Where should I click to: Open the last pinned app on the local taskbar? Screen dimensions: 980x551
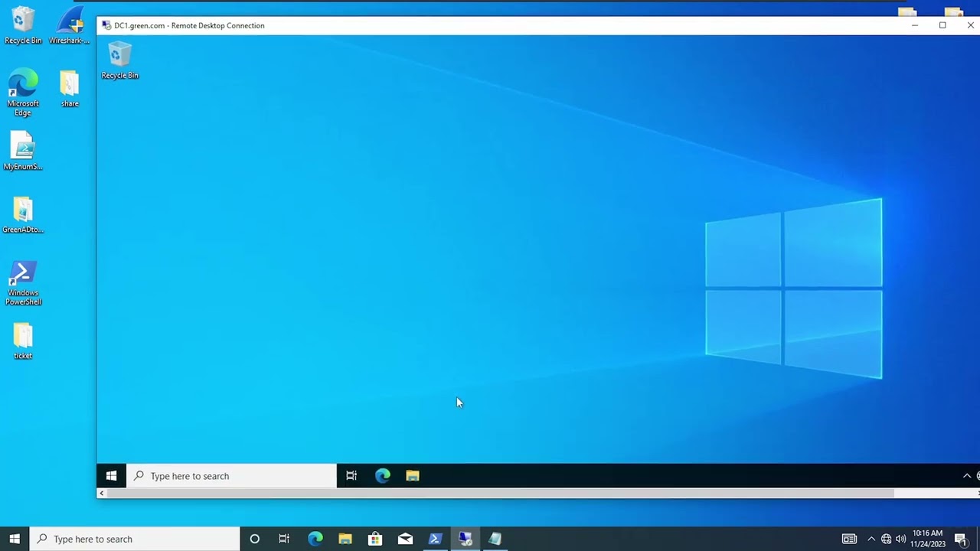click(495, 539)
